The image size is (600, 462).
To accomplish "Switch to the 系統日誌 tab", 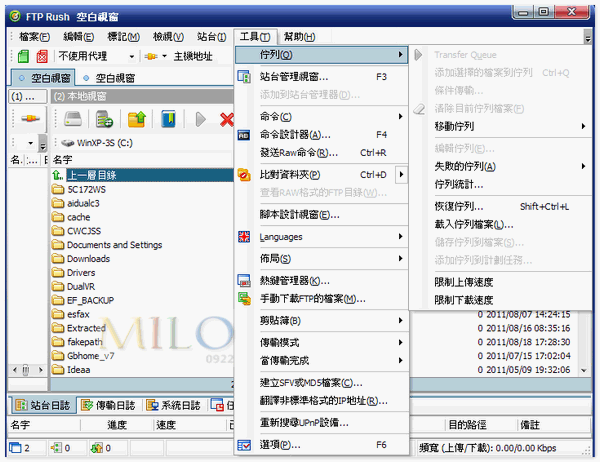I will 174,406.
